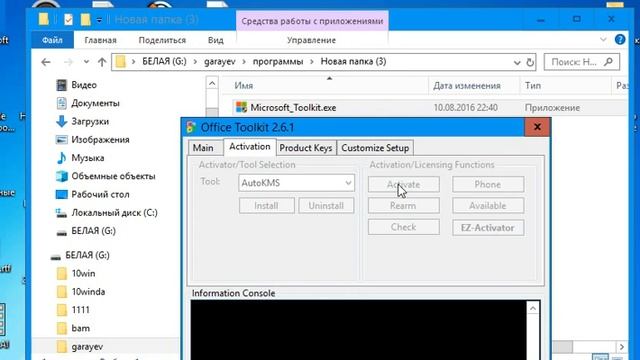Click the Uninstall button
The width and height of the screenshot is (640, 360).
(326, 205)
